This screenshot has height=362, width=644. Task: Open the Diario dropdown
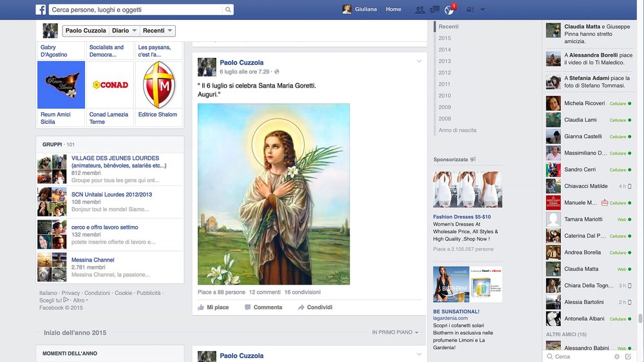coord(124,31)
